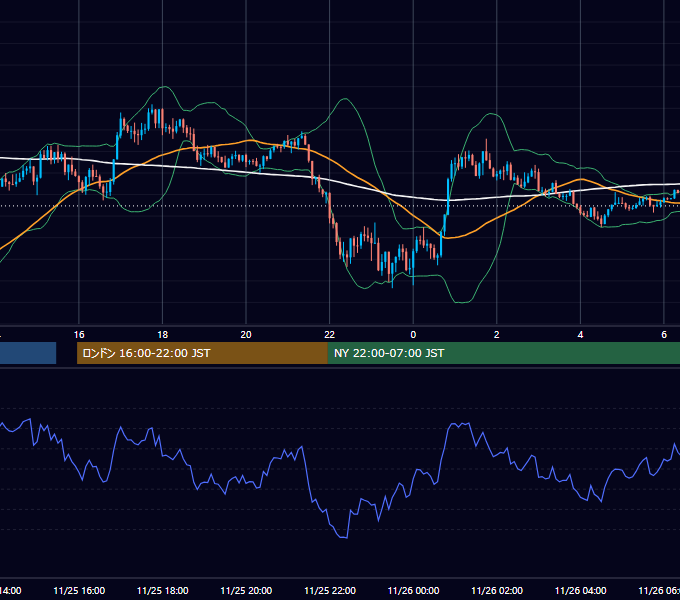
Task: Click the 4 hour label on price chart axis
Action: coord(580,335)
